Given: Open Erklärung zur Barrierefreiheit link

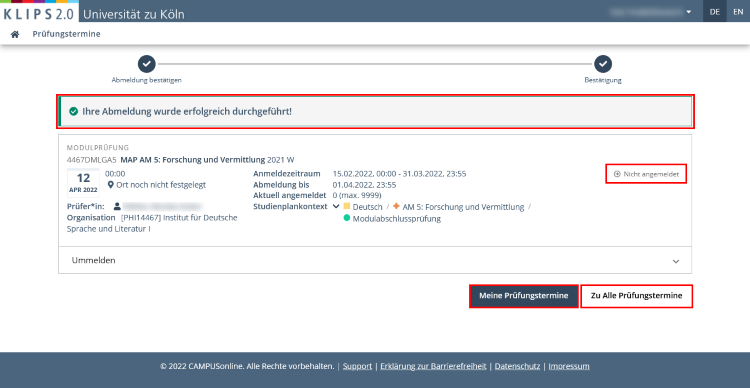Looking at the screenshot, I should point(433,366).
